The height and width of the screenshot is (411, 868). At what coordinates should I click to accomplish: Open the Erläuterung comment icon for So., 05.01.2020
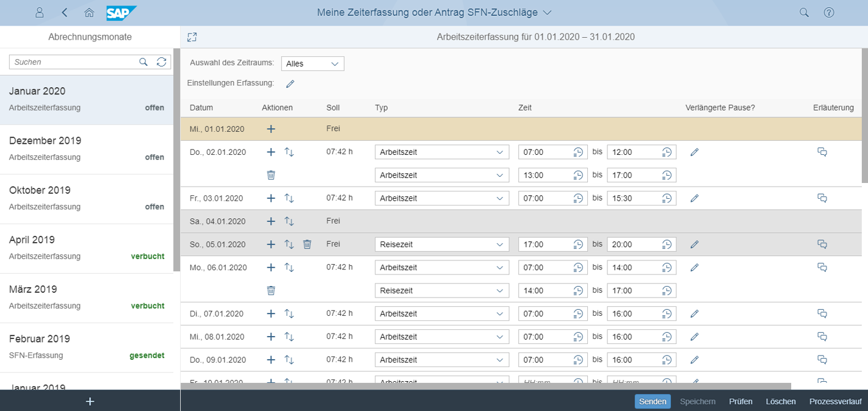pyautogui.click(x=822, y=244)
